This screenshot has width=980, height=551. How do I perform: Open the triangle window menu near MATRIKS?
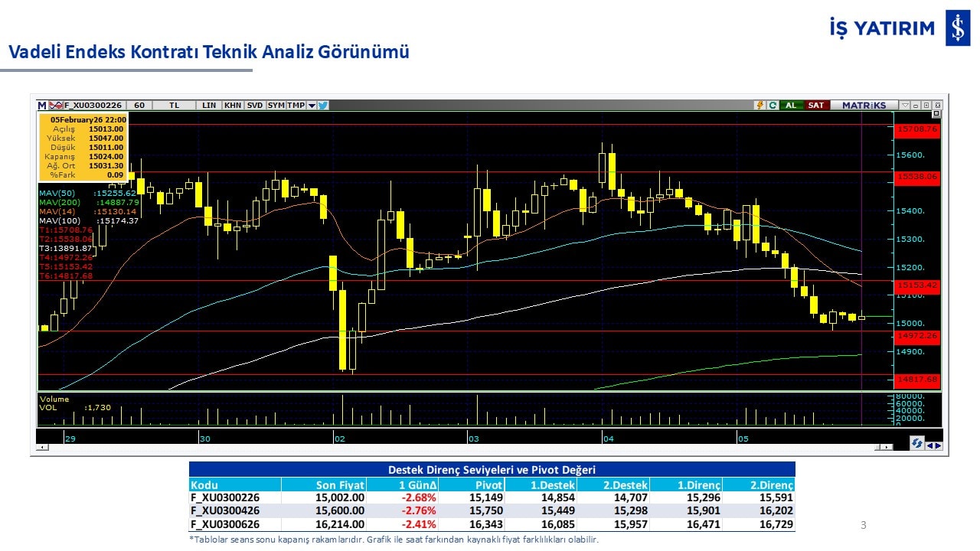pyautogui.click(x=905, y=106)
